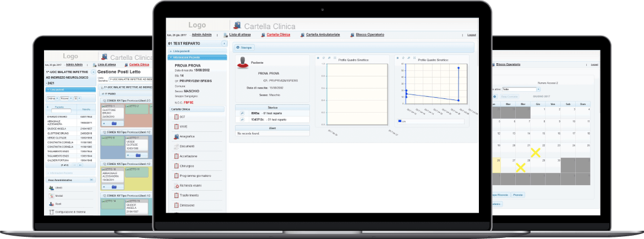Open Ordina dropdown in left window
This screenshot has height=239, width=644.
pos(52,98)
